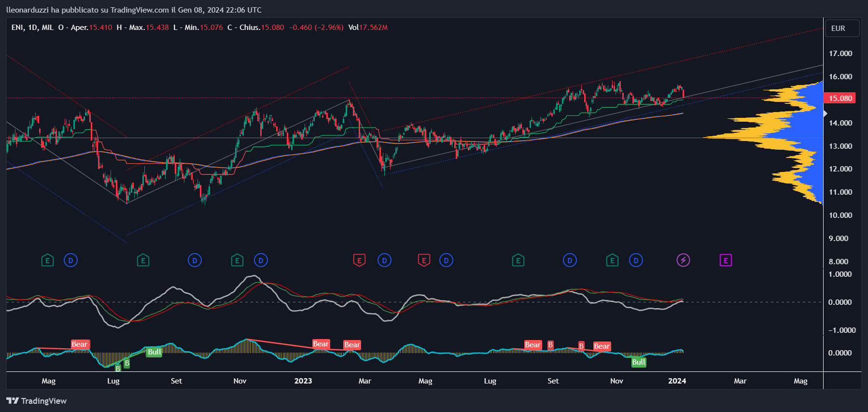Click the Mar label right after 2024
Viewport: 868px width, 412px height.
coord(740,381)
